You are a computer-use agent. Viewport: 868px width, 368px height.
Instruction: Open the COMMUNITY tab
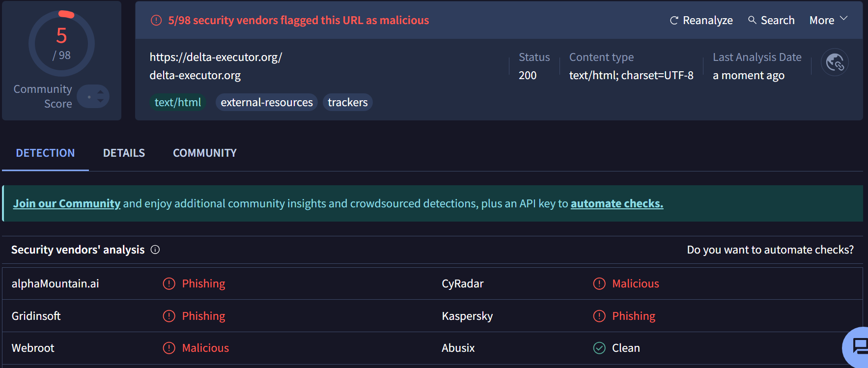tap(204, 153)
